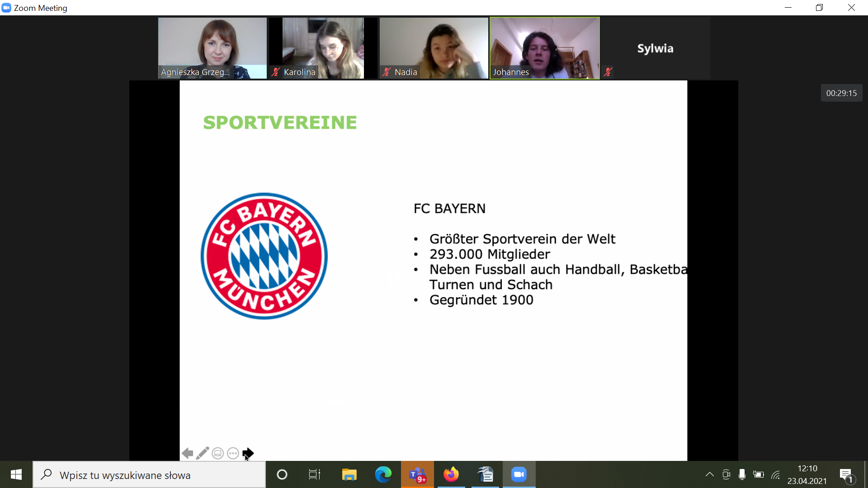Screen dimensions: 868x488
Task: Go to previous slide arrow
Action: click(x=188, y=453)
